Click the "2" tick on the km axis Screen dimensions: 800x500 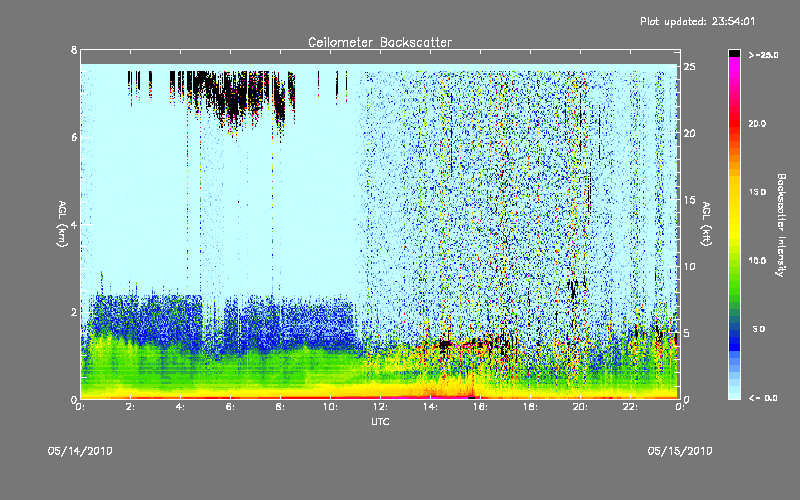coord(74,312)
